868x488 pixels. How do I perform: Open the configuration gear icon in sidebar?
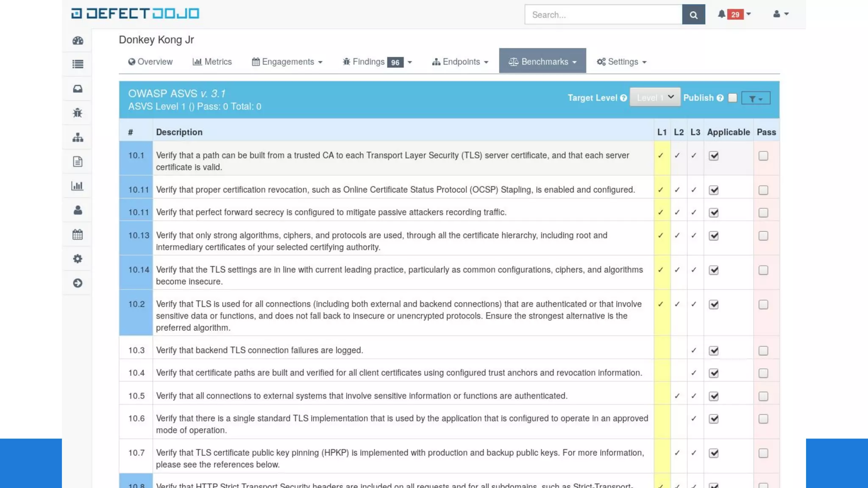pos(78,259)
